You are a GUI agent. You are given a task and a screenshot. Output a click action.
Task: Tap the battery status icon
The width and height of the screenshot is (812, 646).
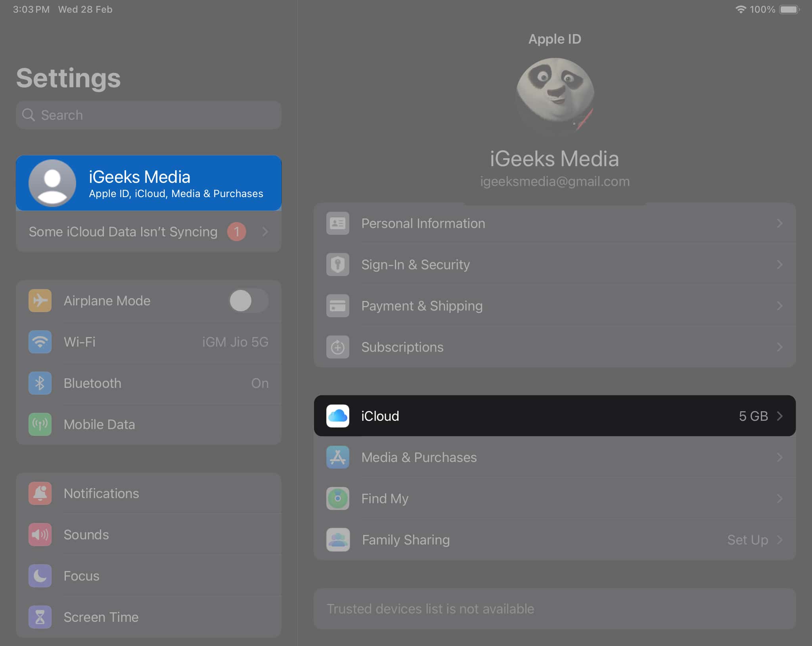(789, 9)
